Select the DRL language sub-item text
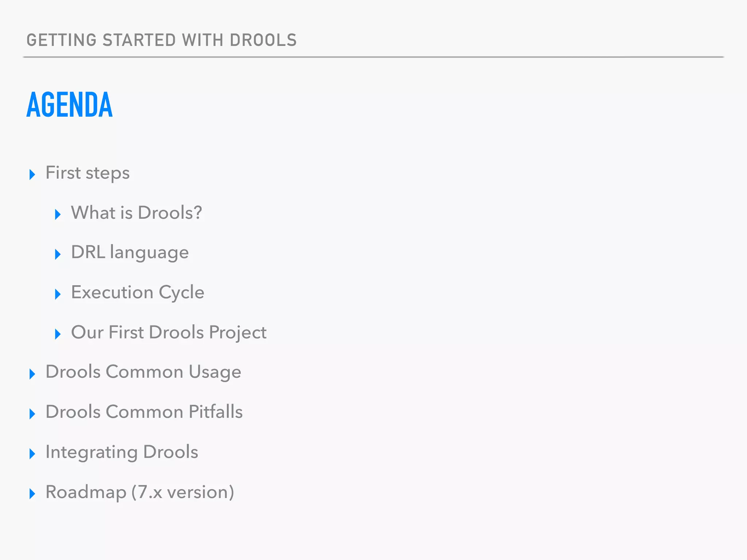 tap(130, 252)
